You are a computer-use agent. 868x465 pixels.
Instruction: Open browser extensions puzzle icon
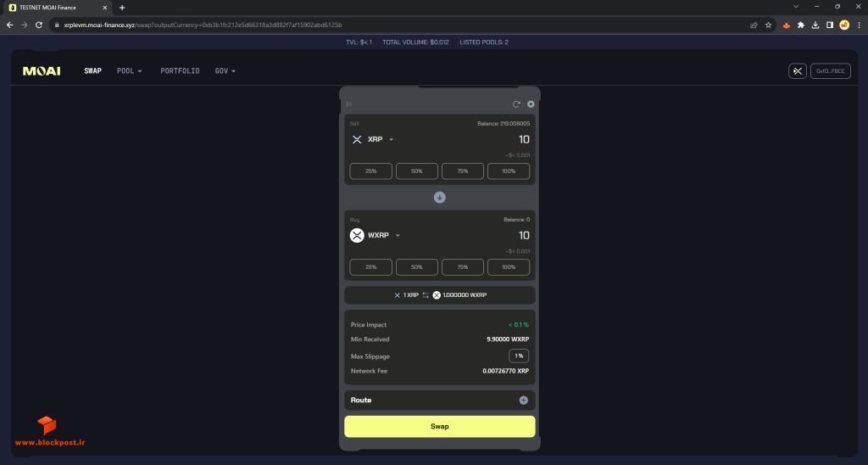tap(800, 25)
